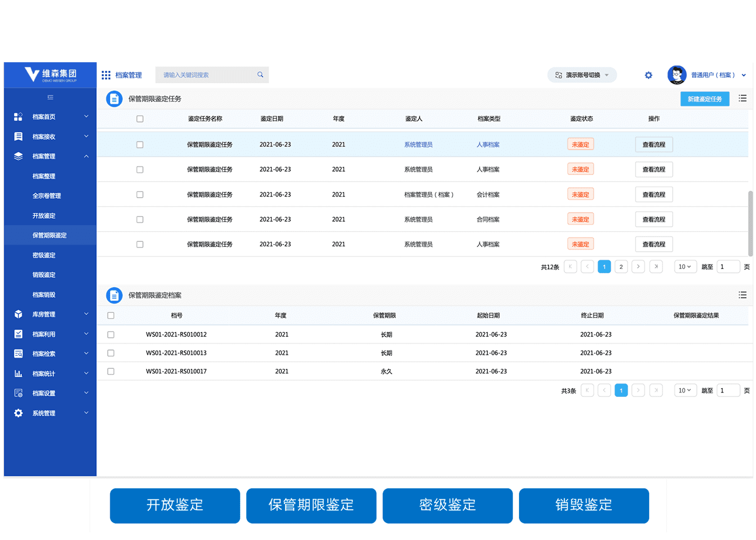
Task: Go to the next page in the task table pager
Action: tap(638, 267)
